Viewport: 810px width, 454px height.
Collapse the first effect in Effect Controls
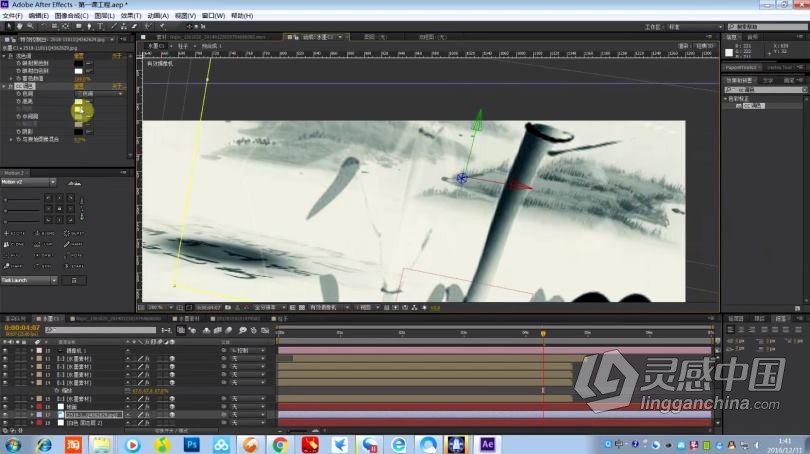(4, 56)
